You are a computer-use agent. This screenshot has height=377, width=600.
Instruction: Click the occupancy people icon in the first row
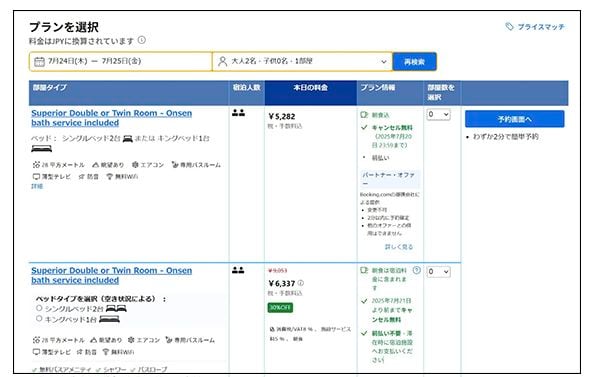[x=238, y=113]
